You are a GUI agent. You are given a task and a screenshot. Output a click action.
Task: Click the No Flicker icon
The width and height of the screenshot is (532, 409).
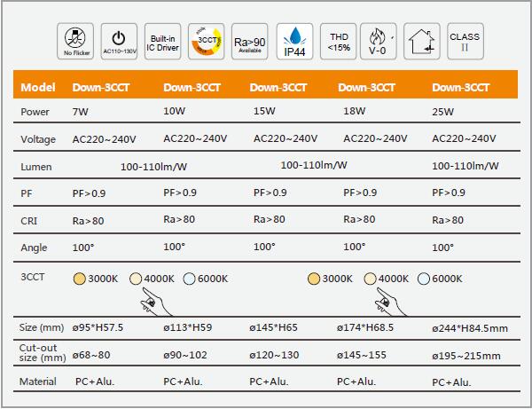click(x=76, y=42)
